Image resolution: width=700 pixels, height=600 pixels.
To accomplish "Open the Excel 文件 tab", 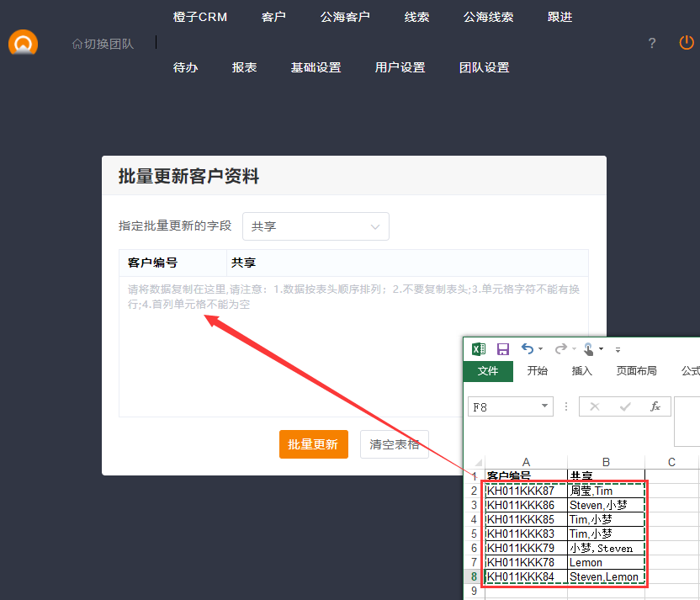I will coord(488,371).
